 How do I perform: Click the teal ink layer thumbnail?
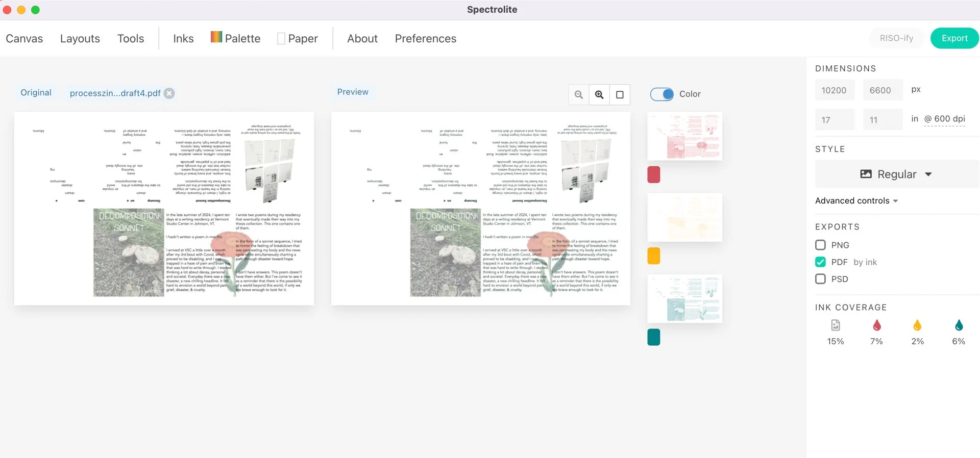pyautogui.click(x=685, y=298)
